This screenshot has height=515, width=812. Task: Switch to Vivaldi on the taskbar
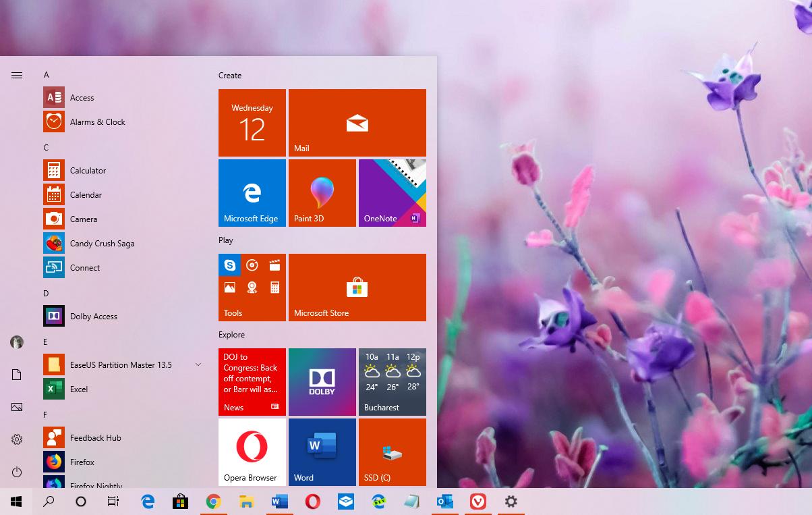[477, 502]
